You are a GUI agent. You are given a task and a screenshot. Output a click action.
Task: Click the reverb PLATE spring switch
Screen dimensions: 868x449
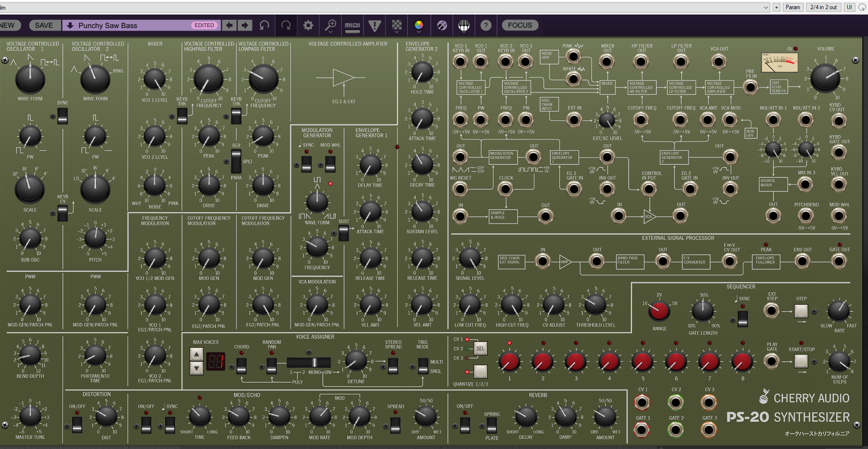[x=492, y=424]
